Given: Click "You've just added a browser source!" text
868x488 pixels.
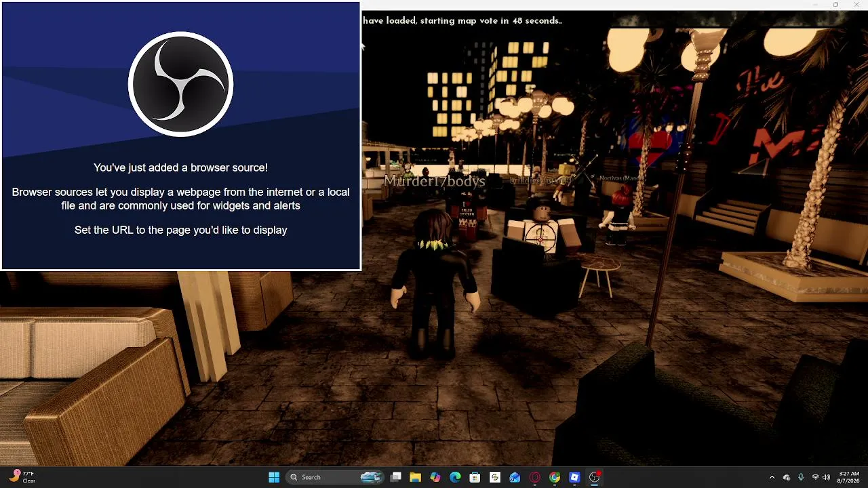Looking at the screenshot, I should pos(180,167).
